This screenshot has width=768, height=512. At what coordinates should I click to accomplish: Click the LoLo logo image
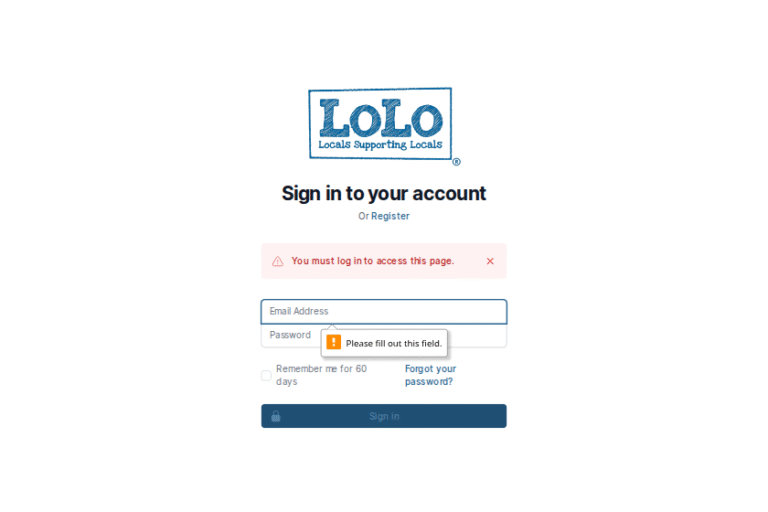pyautogui.click(x=384, y=126)
